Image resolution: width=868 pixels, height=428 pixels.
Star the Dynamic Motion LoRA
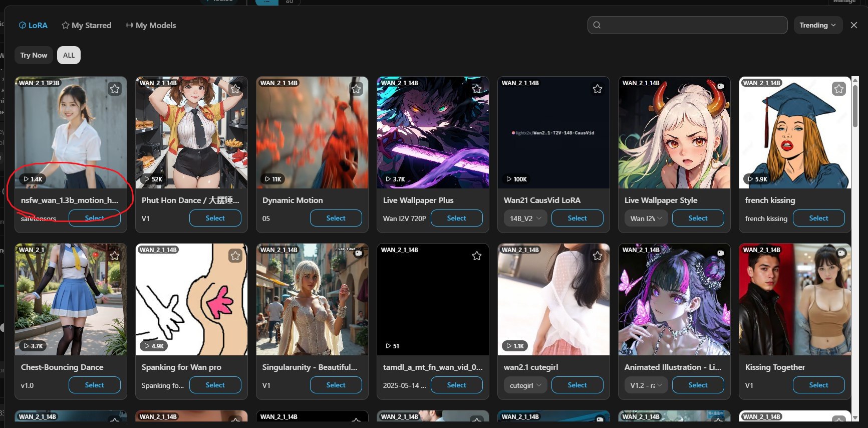356,89
